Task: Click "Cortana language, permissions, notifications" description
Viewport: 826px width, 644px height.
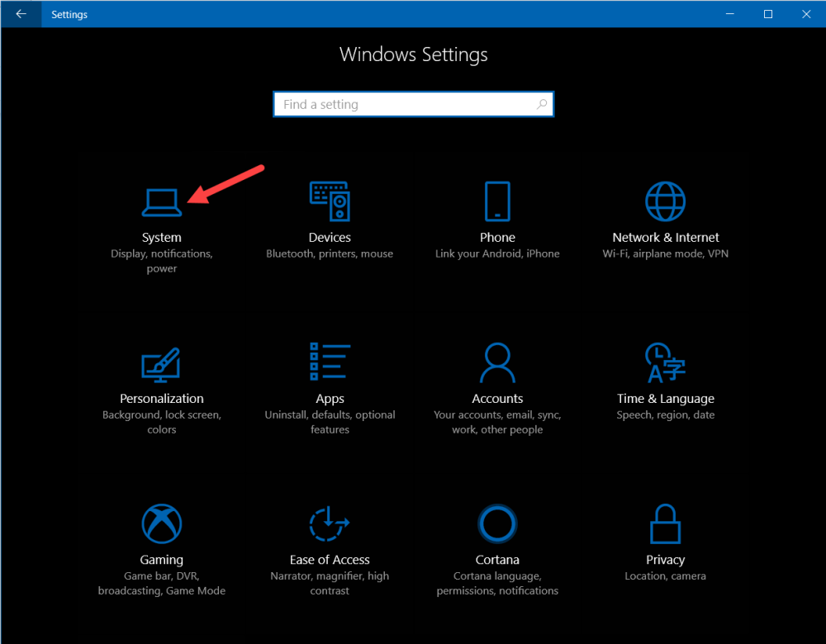Action: coord(497,584)
